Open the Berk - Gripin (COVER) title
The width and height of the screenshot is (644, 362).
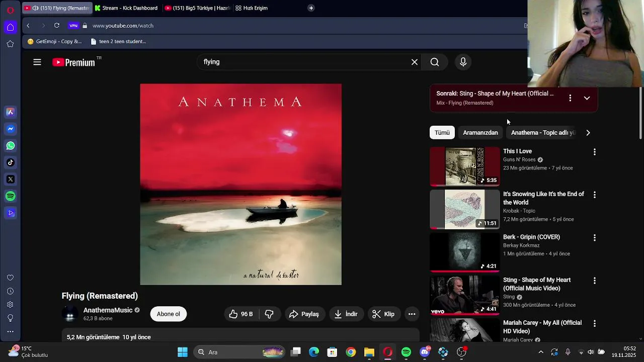[x=531, y=237]
